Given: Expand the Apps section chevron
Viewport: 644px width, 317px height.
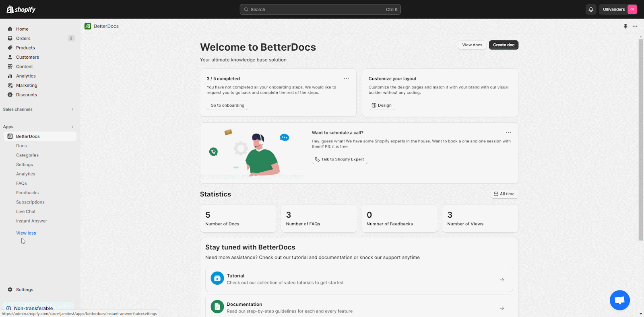Looking at the screenshot, I should coord(72,127).
